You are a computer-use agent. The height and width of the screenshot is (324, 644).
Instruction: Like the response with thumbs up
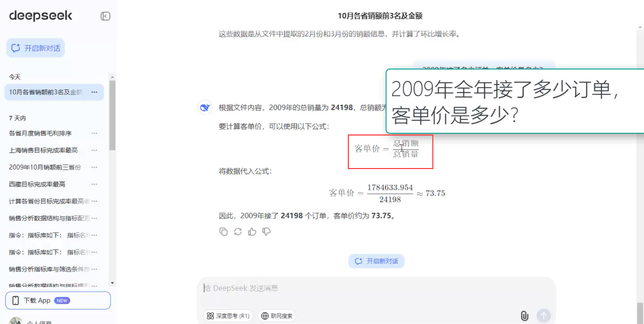[x=252, y=232]
